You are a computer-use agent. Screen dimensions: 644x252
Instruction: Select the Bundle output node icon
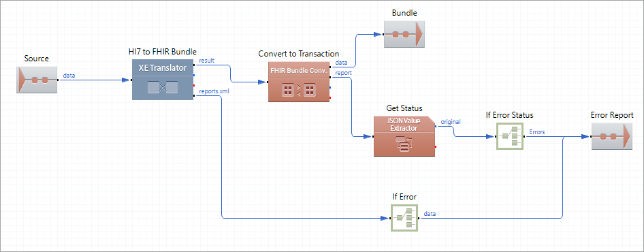coord(404,34)
